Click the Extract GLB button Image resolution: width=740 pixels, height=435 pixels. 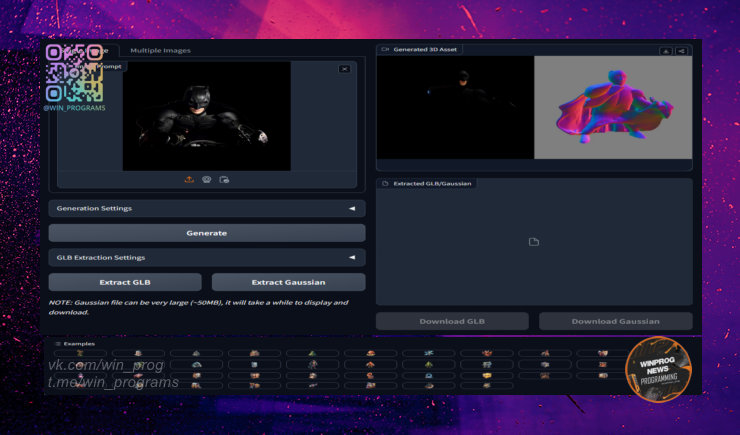(x=125, y=282)
